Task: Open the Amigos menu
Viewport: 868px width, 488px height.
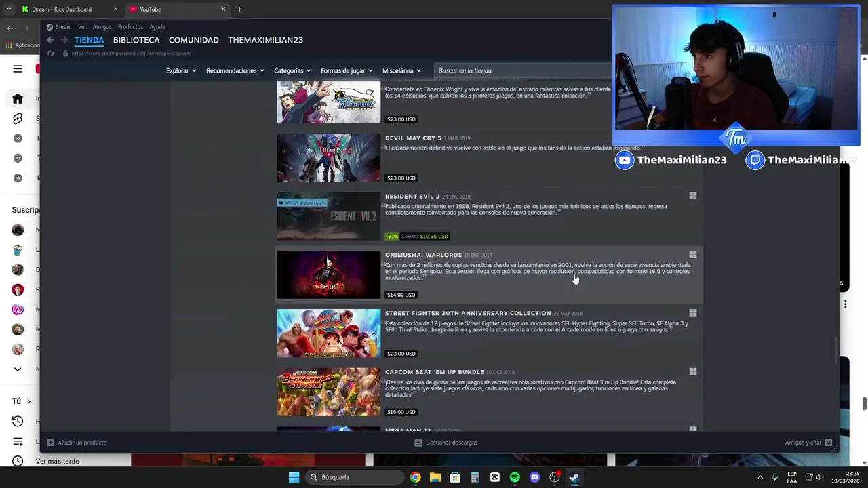Action: 102,27
